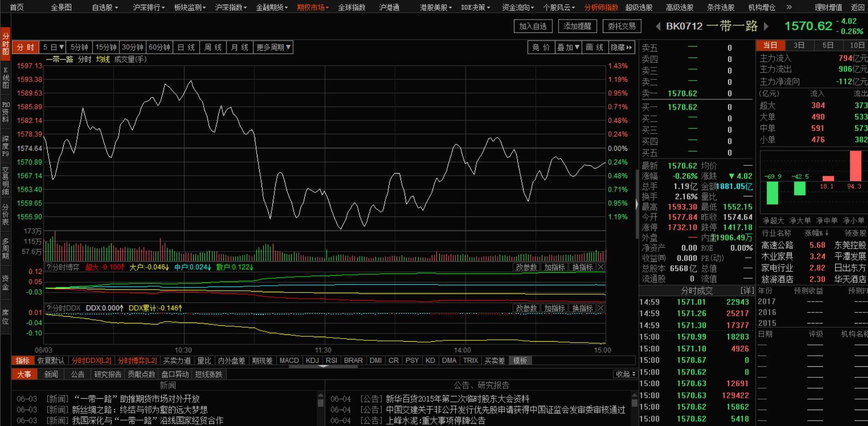This screenshot has height=426, width=868.
Task: Click the 净小单 red bar in fund chart
Action: [855, 166]
